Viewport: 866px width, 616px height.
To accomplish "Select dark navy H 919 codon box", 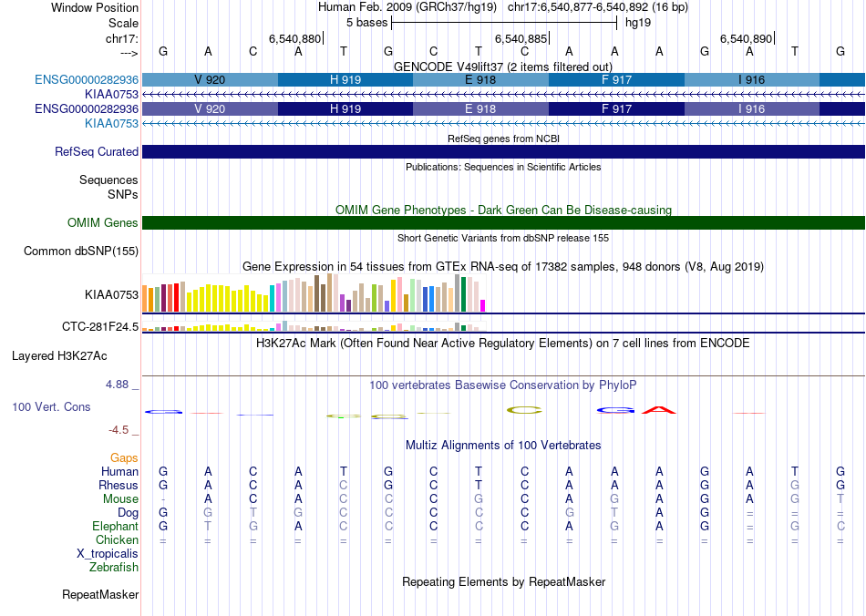I will [345, 108].
